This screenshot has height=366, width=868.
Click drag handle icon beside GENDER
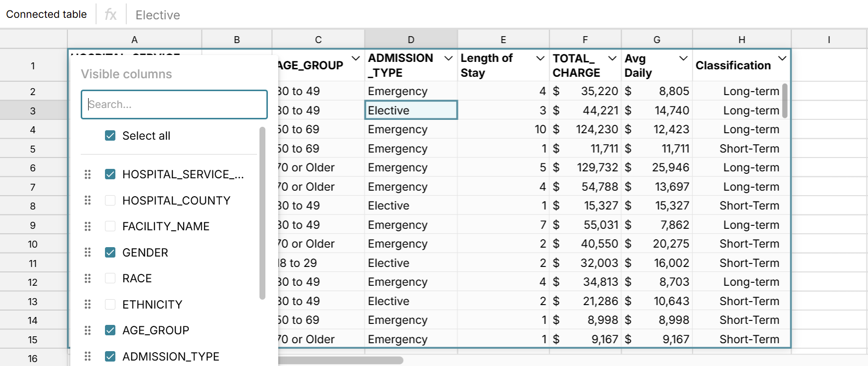(88, 252)
